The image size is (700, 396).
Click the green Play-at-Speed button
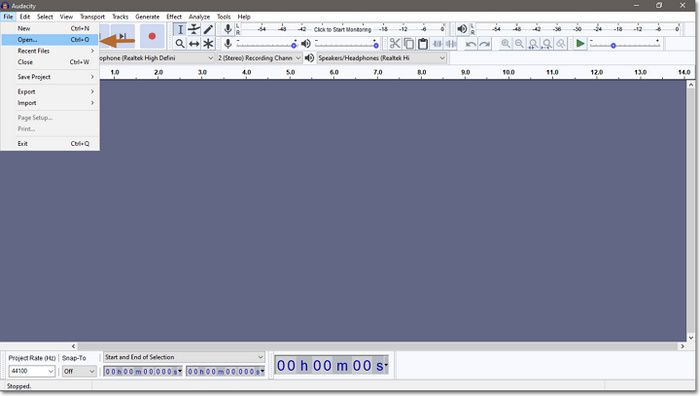point(580,44)
